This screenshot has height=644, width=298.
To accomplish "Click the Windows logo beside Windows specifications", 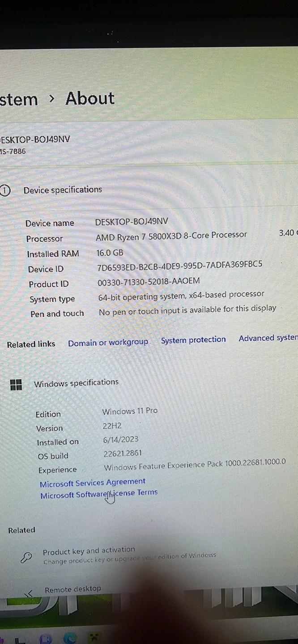I will click(16, 385).
